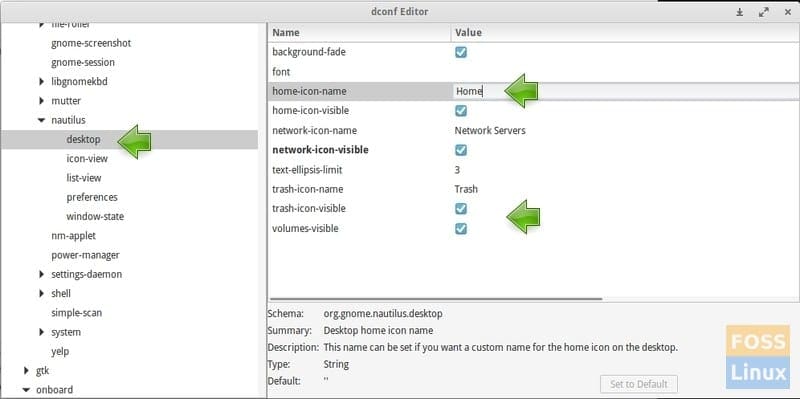The height and width of the screenshot is (399, 800).
Task: Select the settings-daemon label in tree
Action: pos(86,275)
